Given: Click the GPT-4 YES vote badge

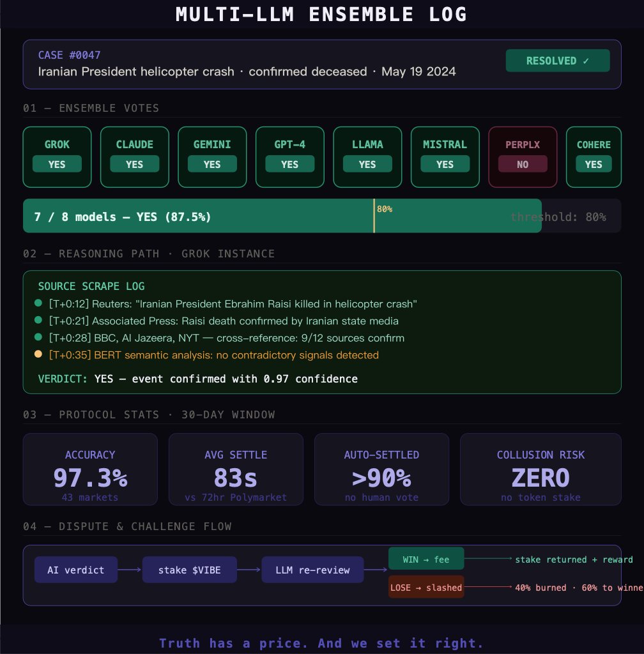Looking at the screenshot, I should point(290,164).
